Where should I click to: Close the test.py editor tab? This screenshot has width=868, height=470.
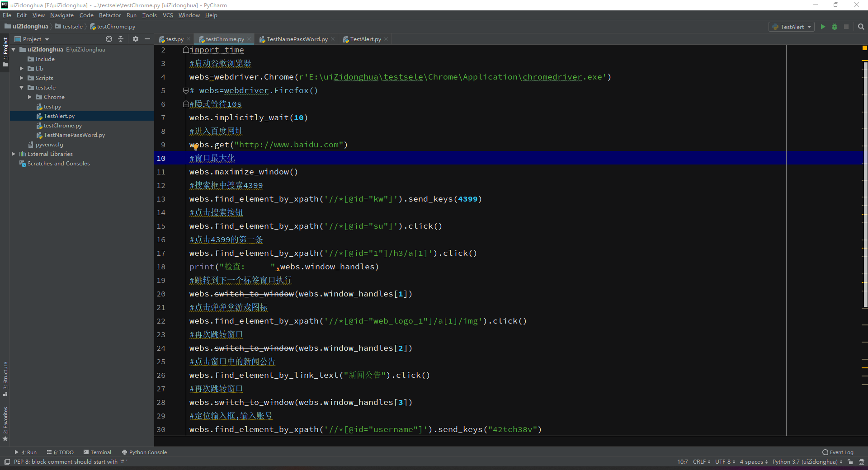pos(189,39)
